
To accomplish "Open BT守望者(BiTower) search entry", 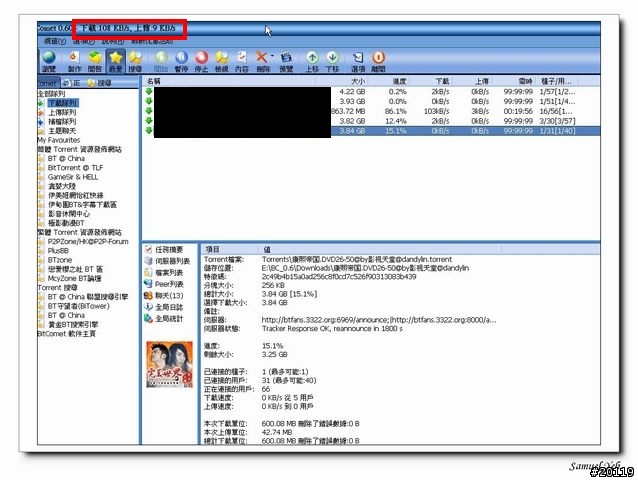I will pyautogui.click(x=79, y=306).
